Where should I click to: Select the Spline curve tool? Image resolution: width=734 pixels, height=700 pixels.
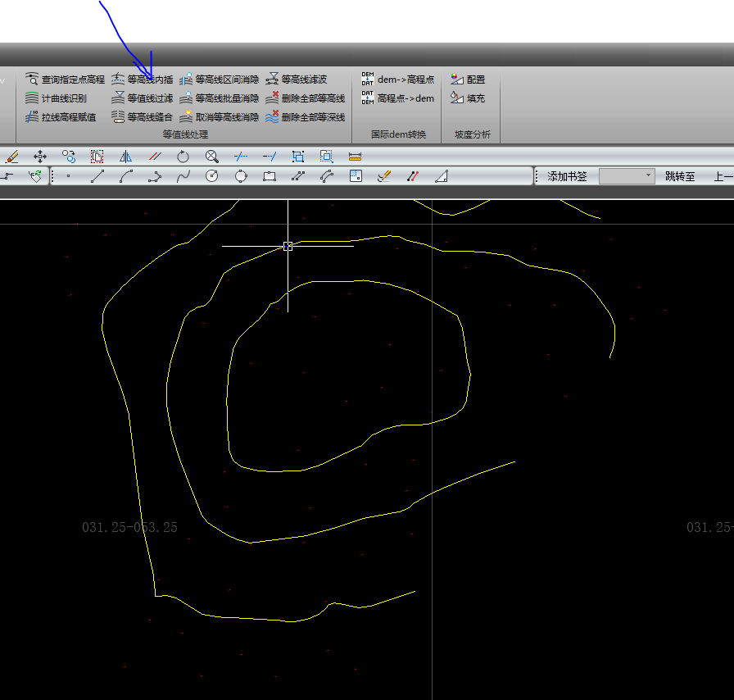(x=183, y=175)
